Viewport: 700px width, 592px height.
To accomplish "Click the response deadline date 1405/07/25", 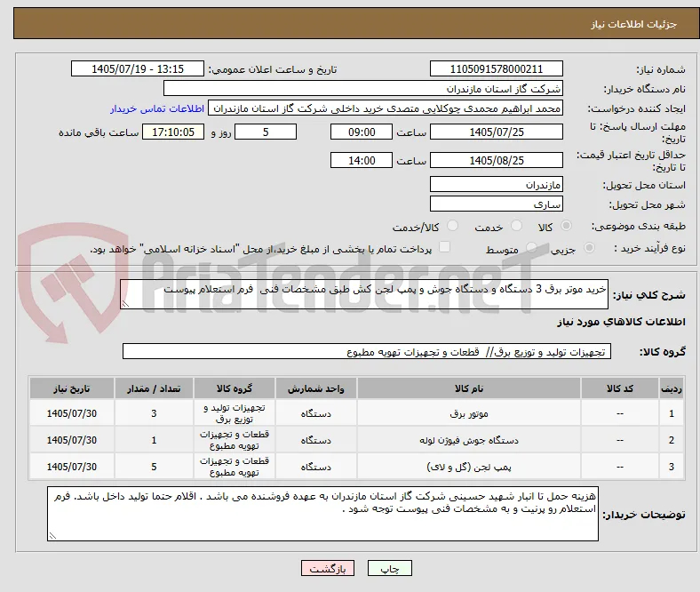I will [x=497, y=132].
